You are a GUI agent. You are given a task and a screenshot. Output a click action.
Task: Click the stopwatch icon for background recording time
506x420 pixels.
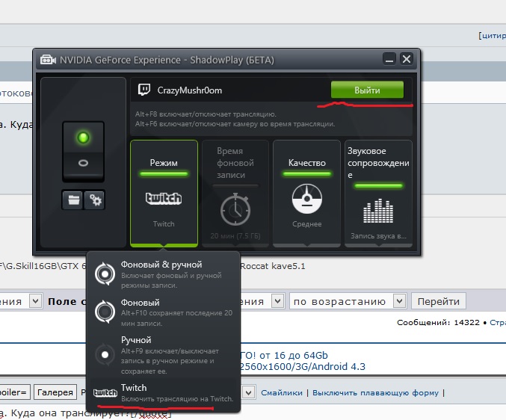click(x=235, y=209)
